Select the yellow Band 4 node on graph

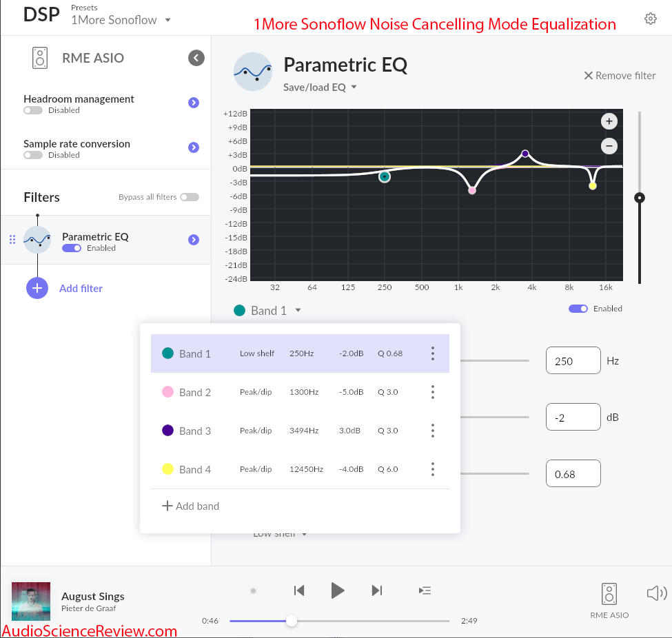pyautogui.click(x=592, y=185)
